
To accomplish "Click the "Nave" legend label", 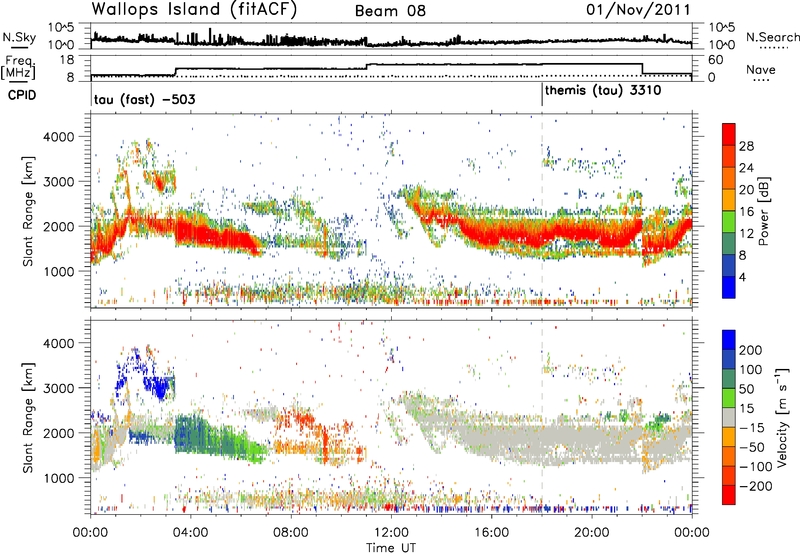I will [761, 69].
